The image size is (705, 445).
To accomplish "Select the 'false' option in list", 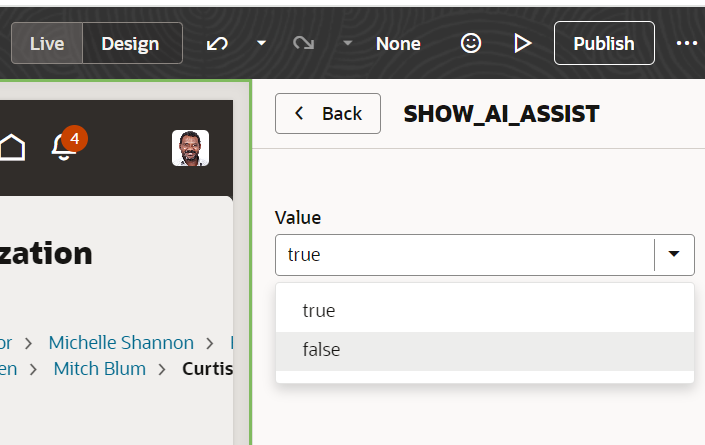I will click(321, 350).
